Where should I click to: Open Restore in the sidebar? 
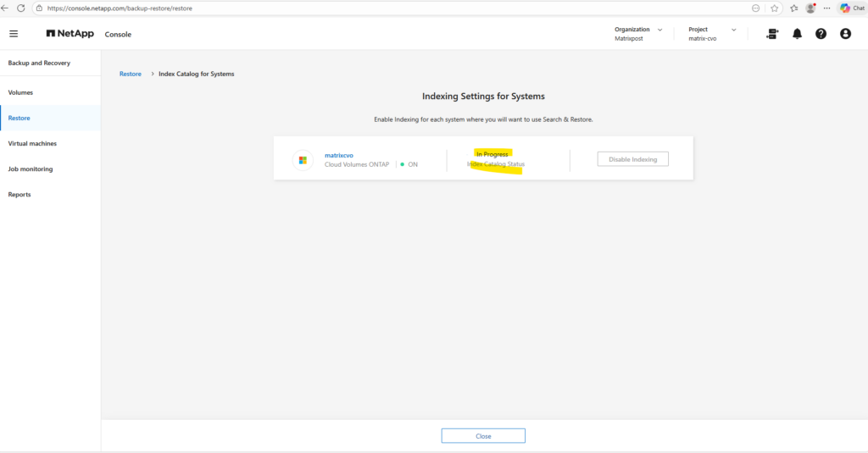(x=50, y=118)
